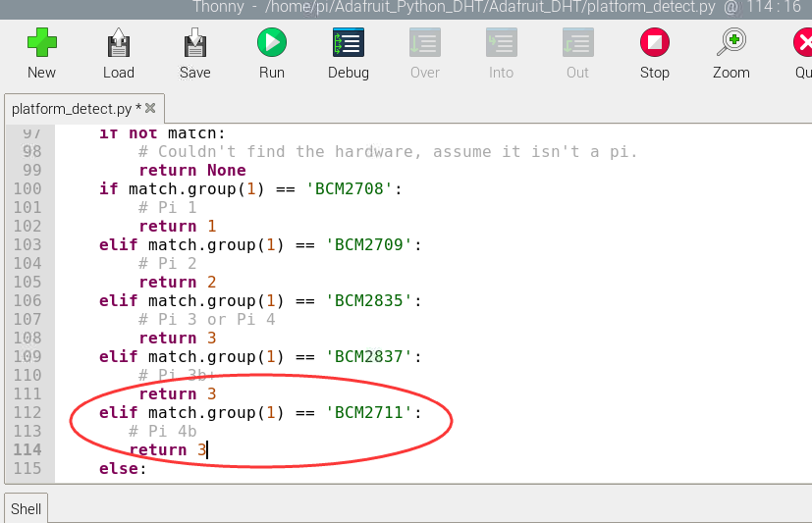
Task: Click the 'BCM2708' string in the code
Action: tap(350, 188)
